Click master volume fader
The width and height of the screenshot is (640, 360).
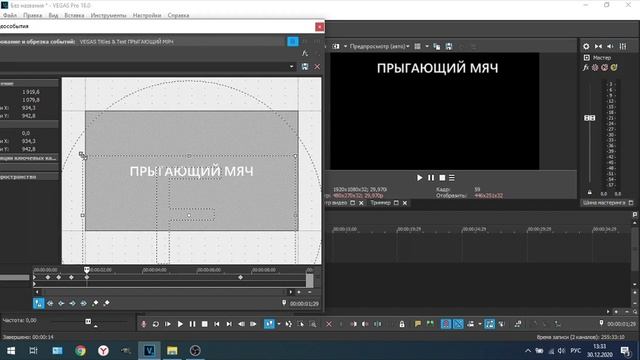[589, 118]
